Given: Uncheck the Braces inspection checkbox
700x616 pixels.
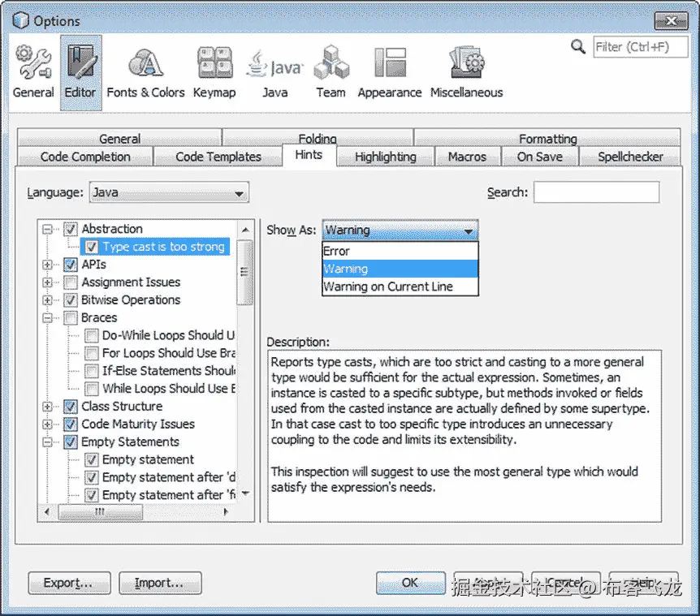Looking at the screenshot, I should tap(71, 317).
